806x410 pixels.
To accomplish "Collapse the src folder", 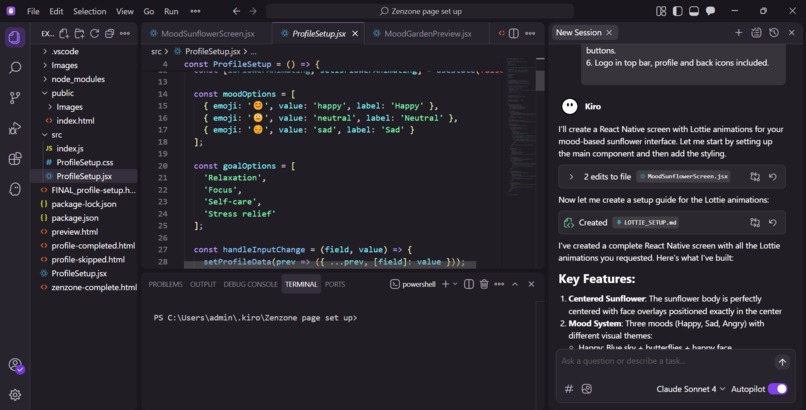I will click(57, 135).
